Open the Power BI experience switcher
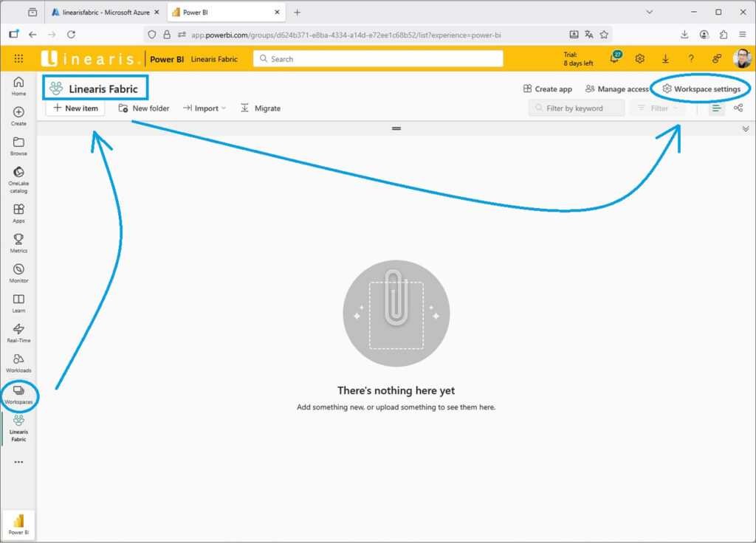The width and height of the screenshot is (756, 543). 18,525
